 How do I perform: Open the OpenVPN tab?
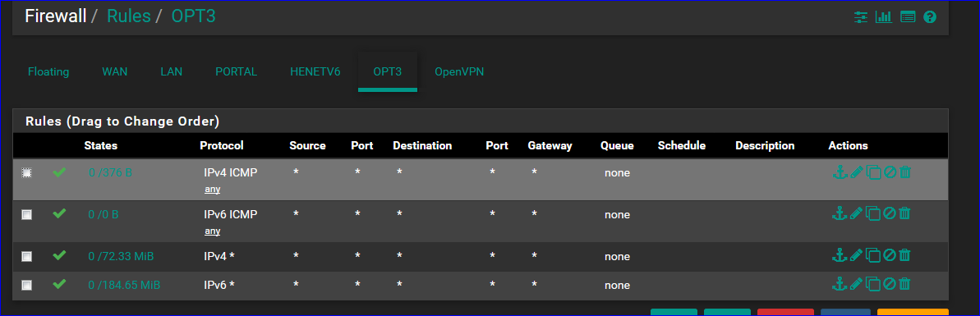pyautogui.click(x=459, y=72)
